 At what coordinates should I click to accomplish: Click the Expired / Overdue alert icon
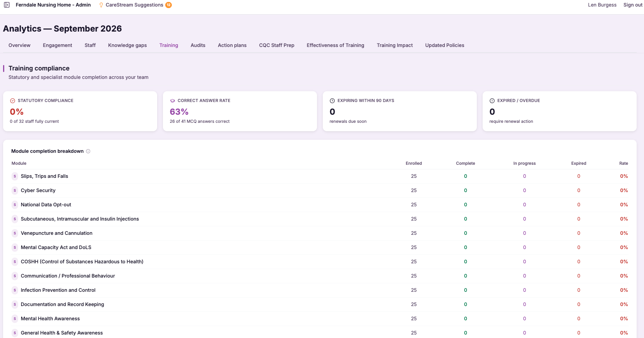(x=492, y=100)
